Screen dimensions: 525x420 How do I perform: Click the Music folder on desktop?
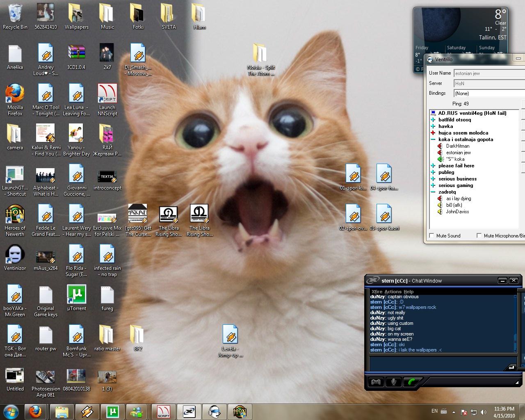[x=107, y=16]
